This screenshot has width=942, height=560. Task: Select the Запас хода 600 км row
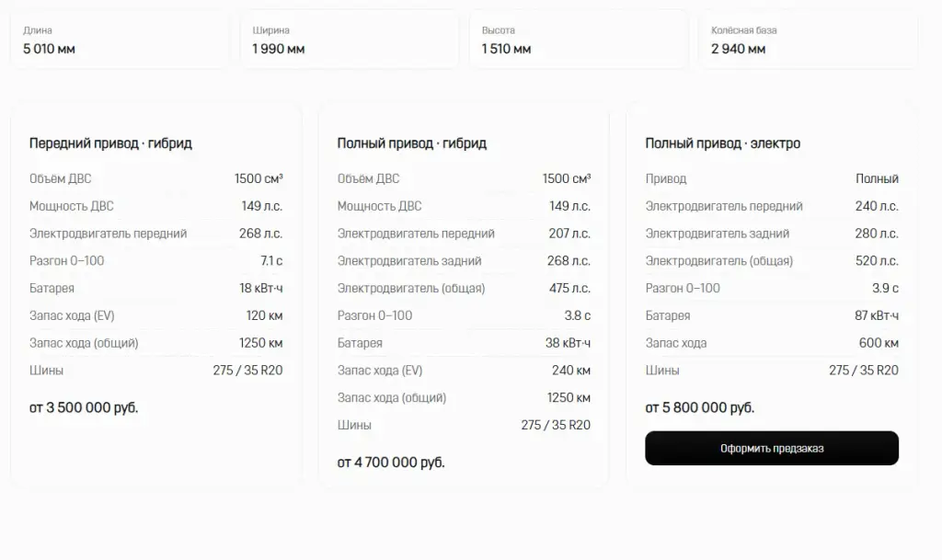772,343
